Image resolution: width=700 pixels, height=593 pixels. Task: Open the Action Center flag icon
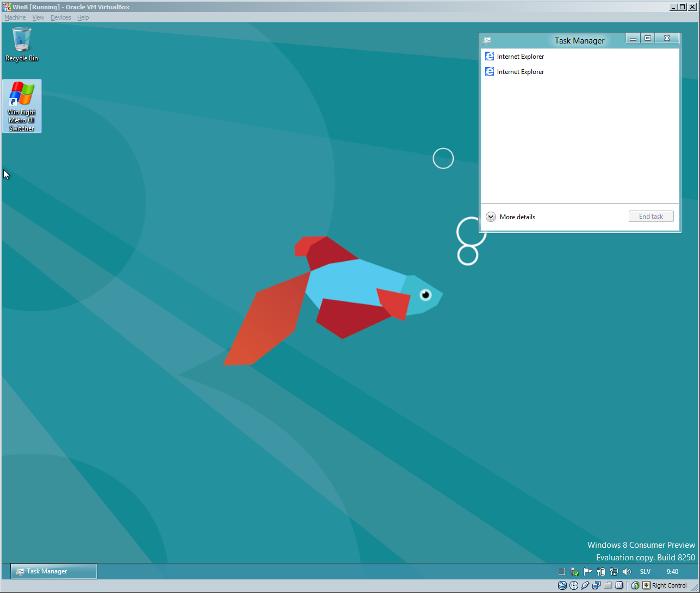587,572
